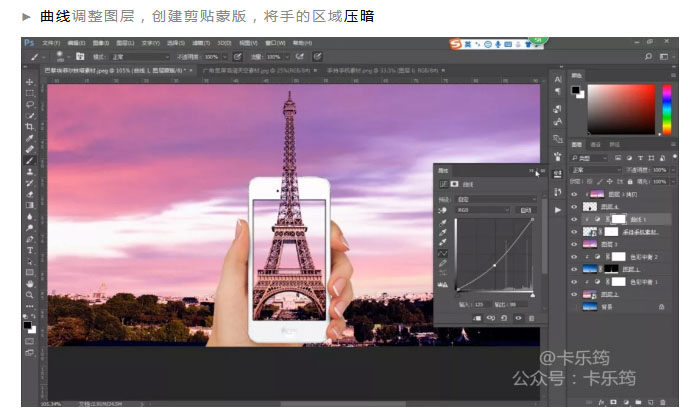Click the color picker field in Color panel

click(x=621, y=109)
